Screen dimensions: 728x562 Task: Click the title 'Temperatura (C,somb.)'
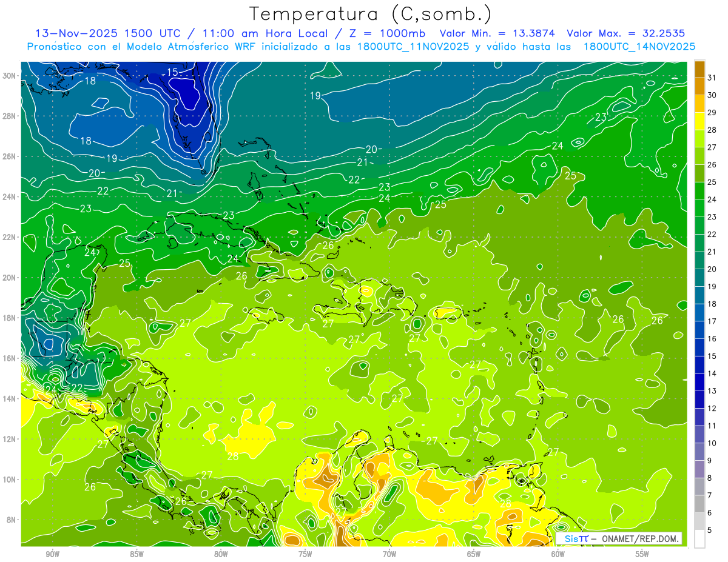[371, 14]
